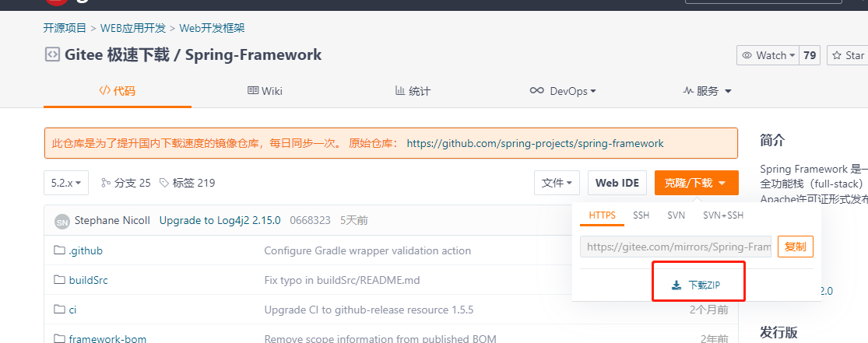Open commit Upgrade CI to github-release resource 1.5.5
868x343 pixels.
(x=369, y=310)
